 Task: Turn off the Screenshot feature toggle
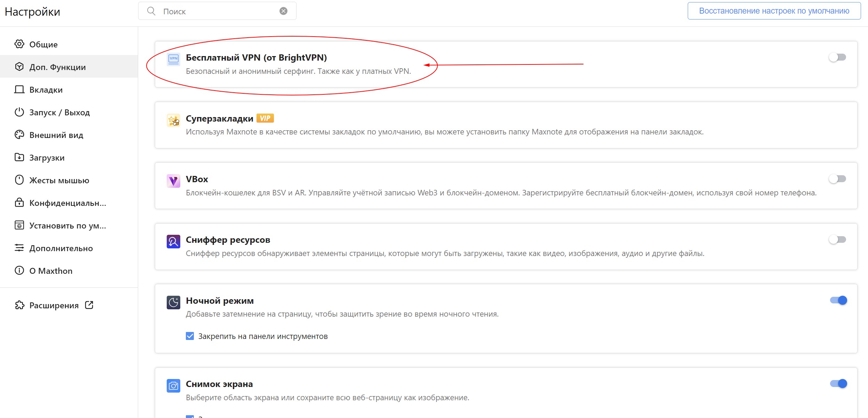pos(838,384)
